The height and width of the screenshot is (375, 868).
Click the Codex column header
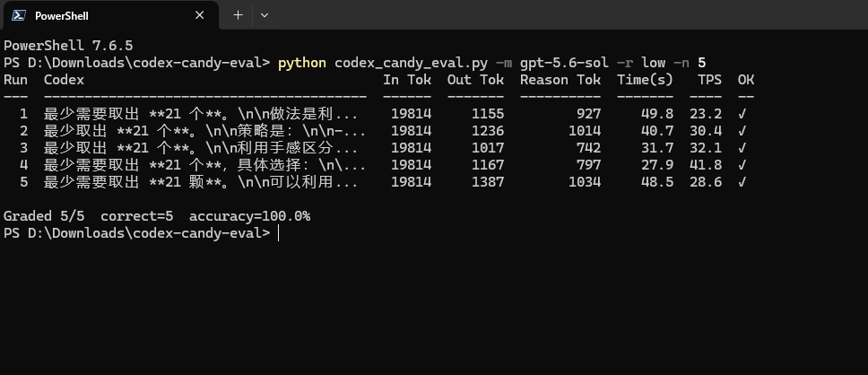[64, 80]
